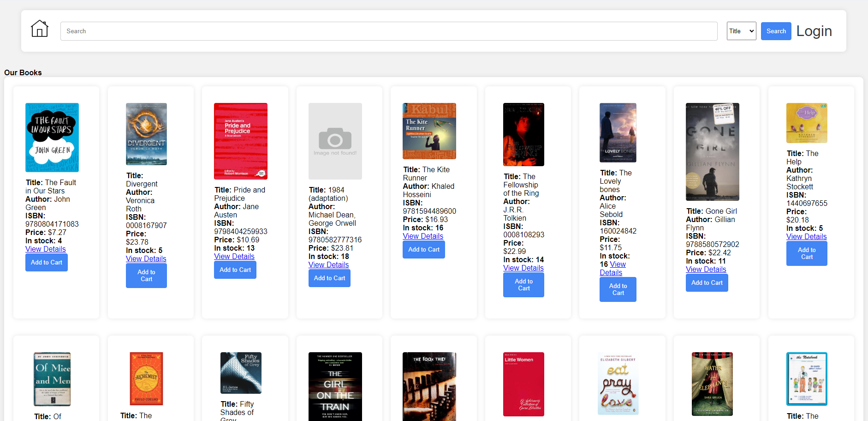
Task: View Details for The Help
Action: click(807, 236)
